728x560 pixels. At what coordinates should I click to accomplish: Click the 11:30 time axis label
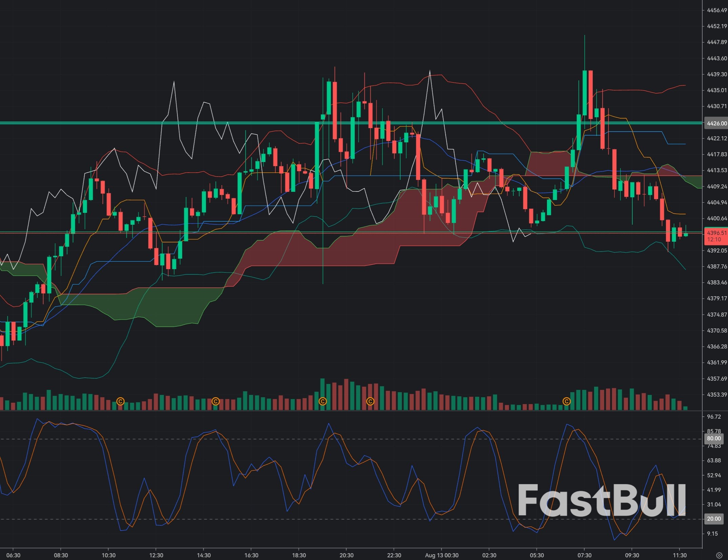click(x=680, y=555)
